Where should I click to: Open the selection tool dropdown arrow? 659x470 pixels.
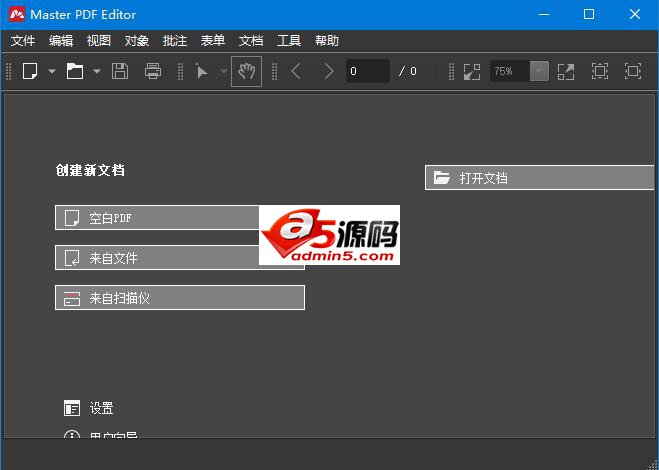tap(224, 71)
